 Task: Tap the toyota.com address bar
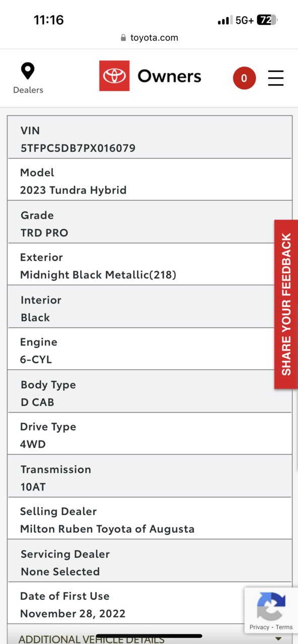149,38
